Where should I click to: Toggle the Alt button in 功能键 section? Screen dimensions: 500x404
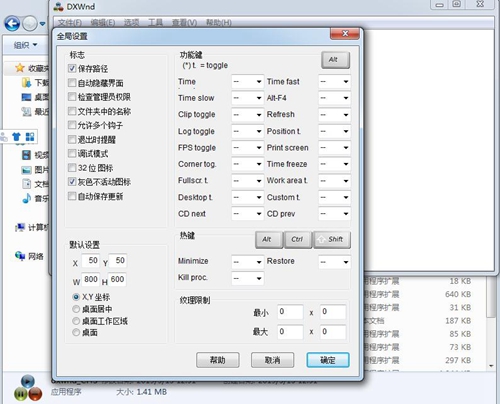coord(335,60)
